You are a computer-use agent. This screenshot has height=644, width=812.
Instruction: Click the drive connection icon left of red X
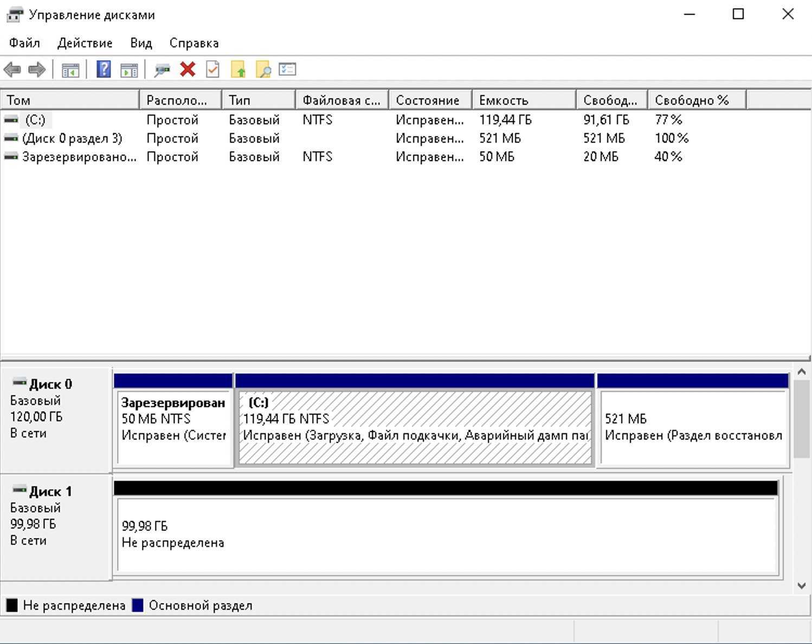tap(162, 69)
